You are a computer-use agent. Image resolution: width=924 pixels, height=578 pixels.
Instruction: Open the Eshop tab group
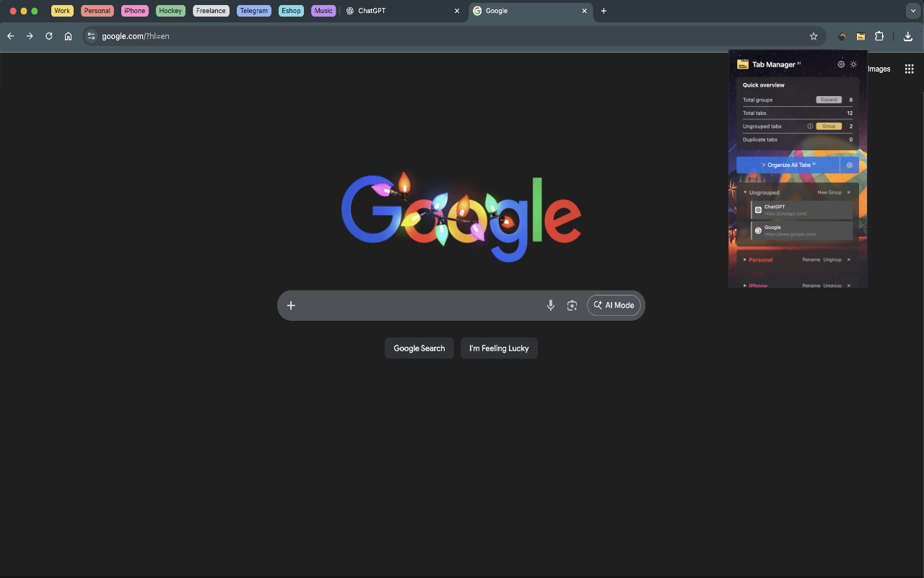pyautogui.click(x=291, y=11)
